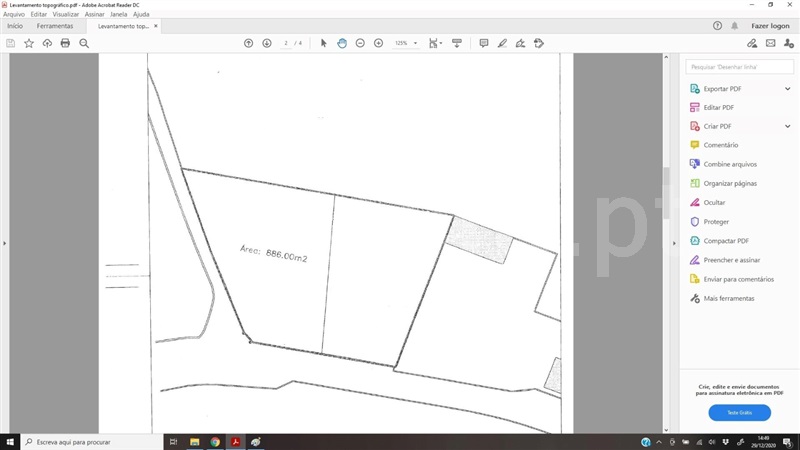Click the Teste Grátis button
This screenshot has width=800, height=450.
pos(739,413)
